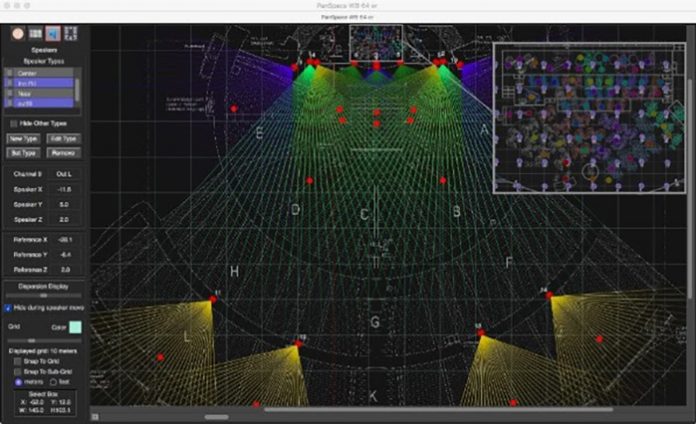Image resolution: width=696 pixels, height=424 pixels.
Task: Enable the Hide Other Types checkbox
Action: coord(14,123)
